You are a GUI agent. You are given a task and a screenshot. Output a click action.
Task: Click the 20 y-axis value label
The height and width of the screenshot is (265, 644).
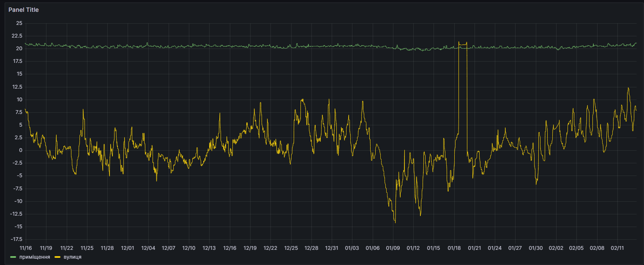19,49
